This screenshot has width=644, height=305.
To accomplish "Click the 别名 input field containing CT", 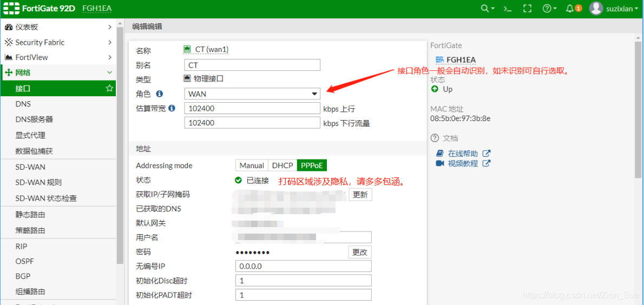I will pos(252,65).
